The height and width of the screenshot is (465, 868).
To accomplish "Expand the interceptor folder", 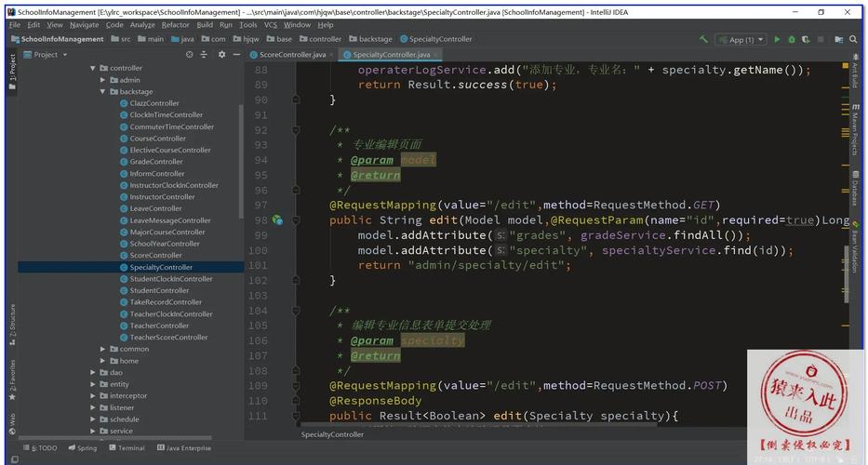I will point(93,396).
